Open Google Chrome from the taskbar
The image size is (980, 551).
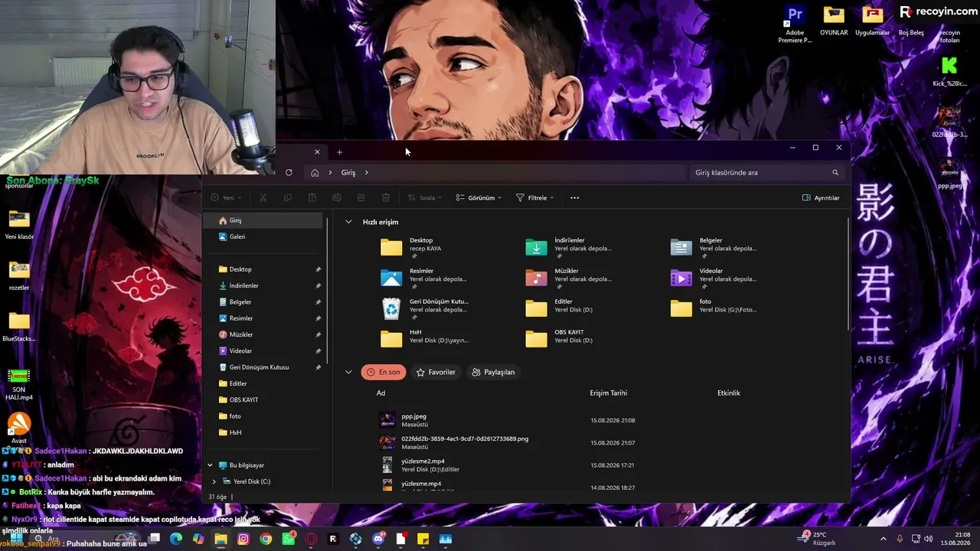tap(266, 539)
